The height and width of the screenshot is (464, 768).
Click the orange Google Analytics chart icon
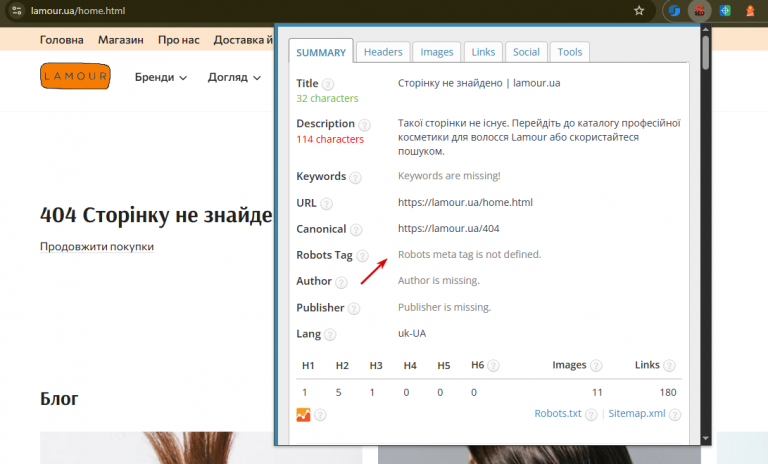(x=303, y=415)
